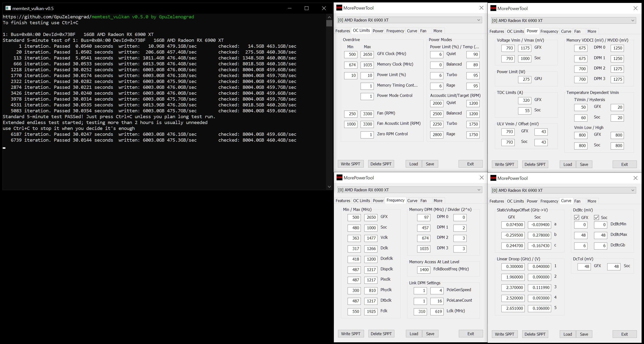This screenshot has width=644, height=344.
Task: Select Curve tab in the Frequency window
Action: tap(412, 201)
